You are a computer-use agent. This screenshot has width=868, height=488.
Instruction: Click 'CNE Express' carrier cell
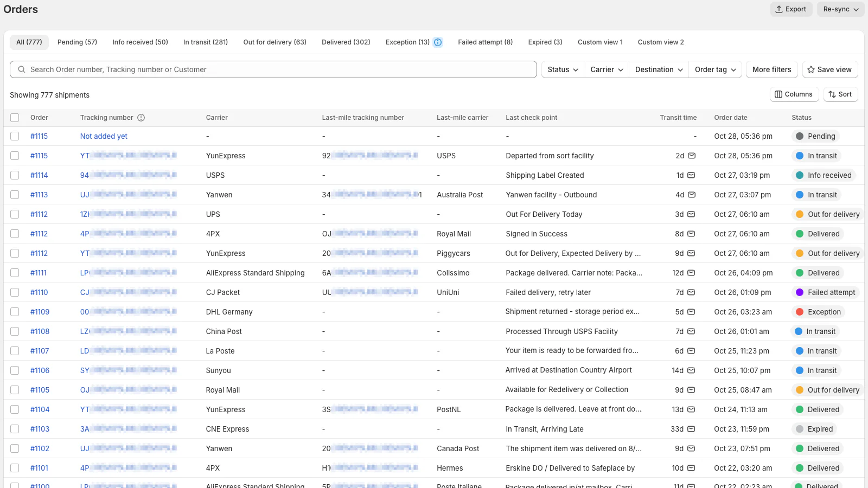(x=227, y=429)
